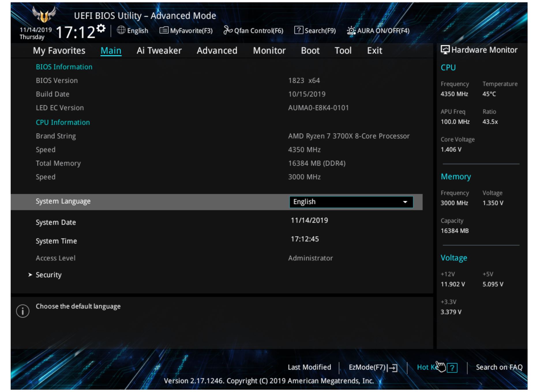Viewport: 542px width, 392px height.
Task: Toggle AURA ON/OFF(F4)
Action: pyautogui.click(x=378, y=31)
